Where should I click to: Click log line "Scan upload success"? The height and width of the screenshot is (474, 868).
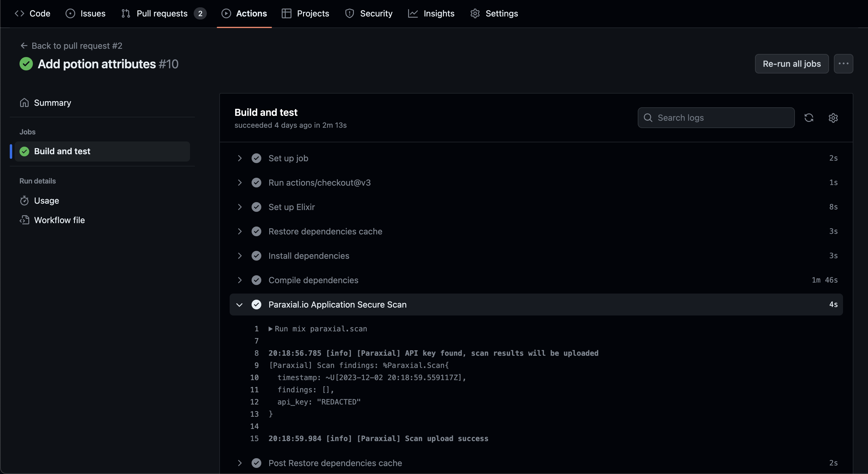pos(378,438)
